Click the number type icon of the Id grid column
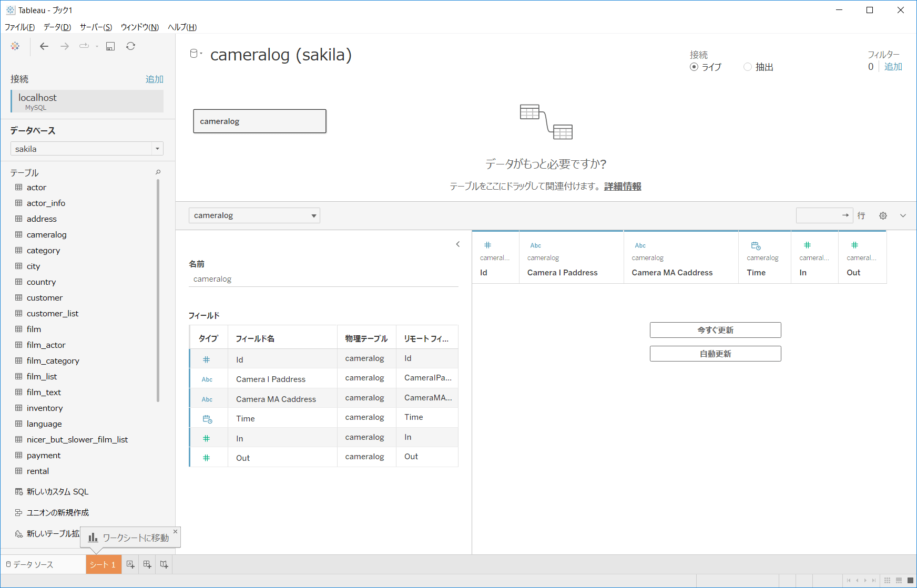The image size is (917, 588). click(x=487, y=245)
